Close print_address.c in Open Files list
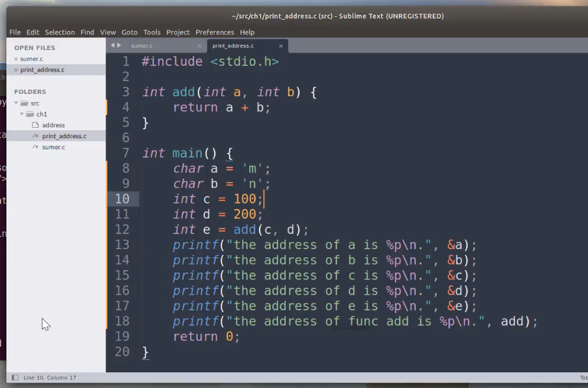Screen dimensions: 588x388 (x=16, y=70)
